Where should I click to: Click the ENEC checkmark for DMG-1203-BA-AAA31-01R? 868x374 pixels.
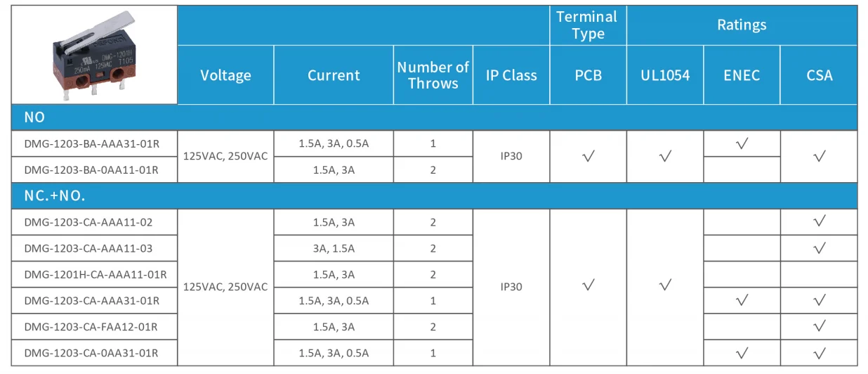pos(742,144)
